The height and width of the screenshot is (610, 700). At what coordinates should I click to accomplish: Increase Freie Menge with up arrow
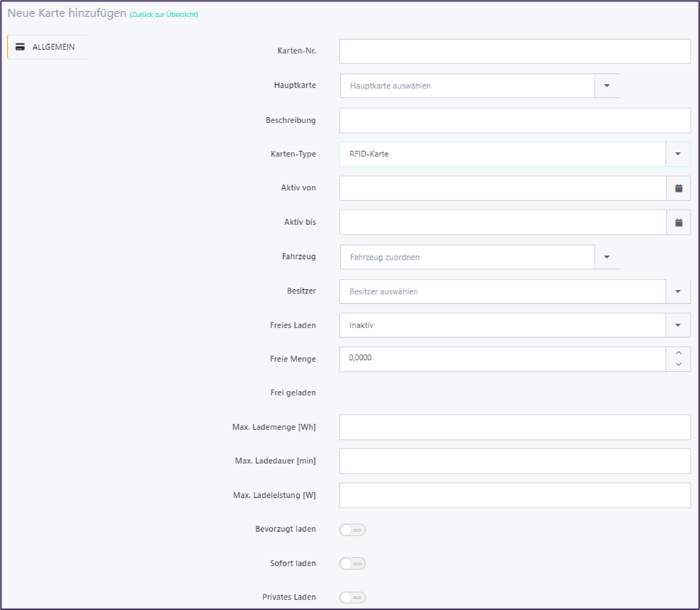(679, 353)
